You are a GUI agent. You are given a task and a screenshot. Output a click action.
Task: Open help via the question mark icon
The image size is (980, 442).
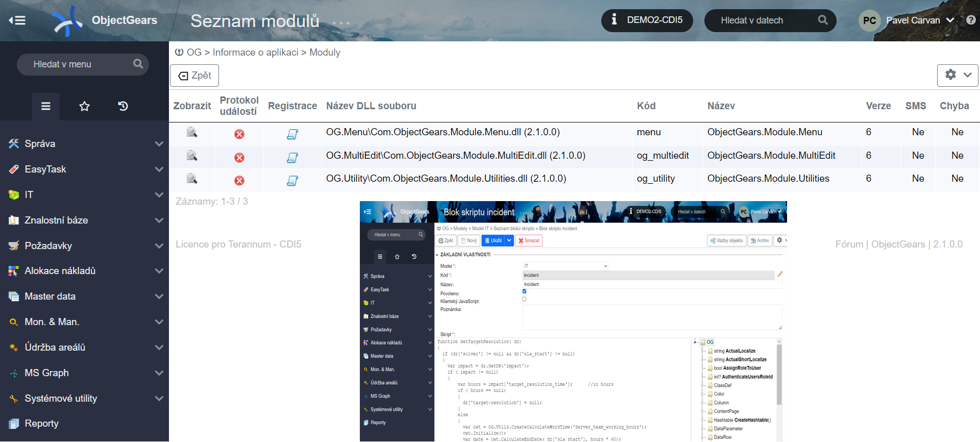click(x=971, y=20)
